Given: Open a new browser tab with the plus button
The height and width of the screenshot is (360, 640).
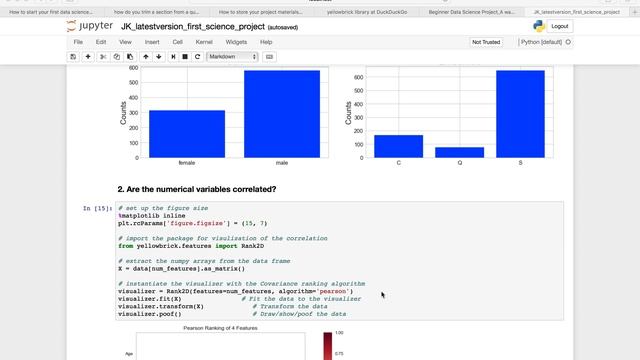Looking at the screenshot, I should coord(635,12).
